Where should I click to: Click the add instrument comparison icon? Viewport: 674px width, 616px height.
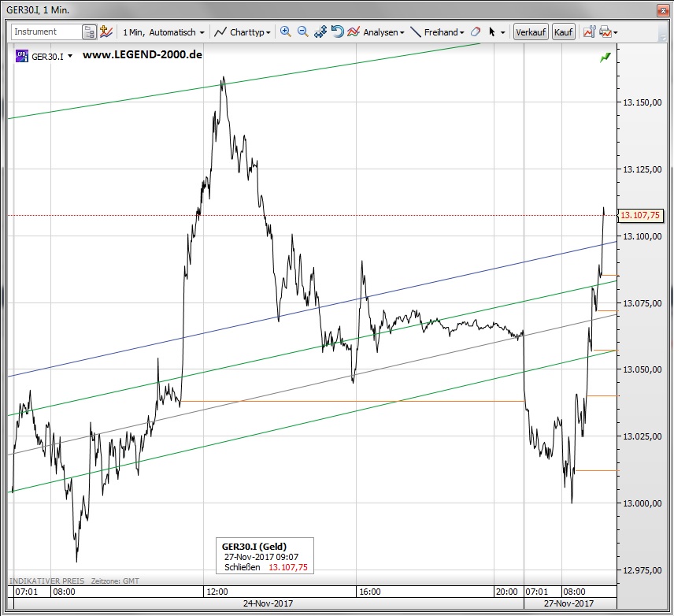106,32
